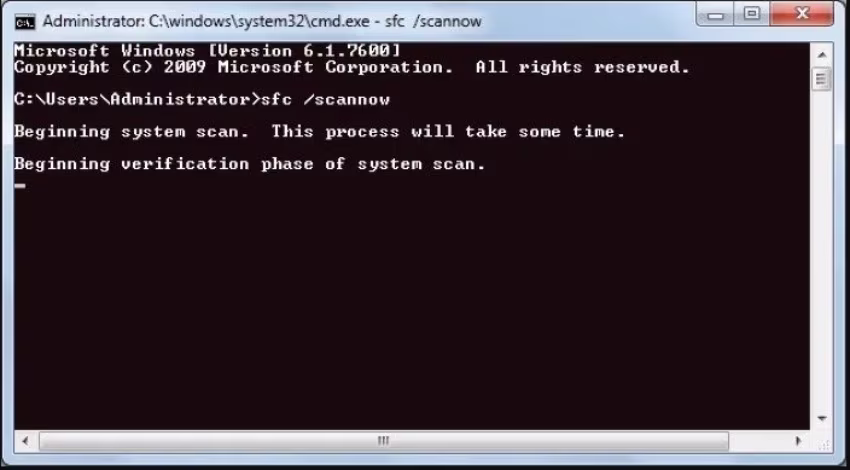This screenshot has width=850, height=470.
Task: Select the vertical scrollbar thumb
Action: [822, 80]
